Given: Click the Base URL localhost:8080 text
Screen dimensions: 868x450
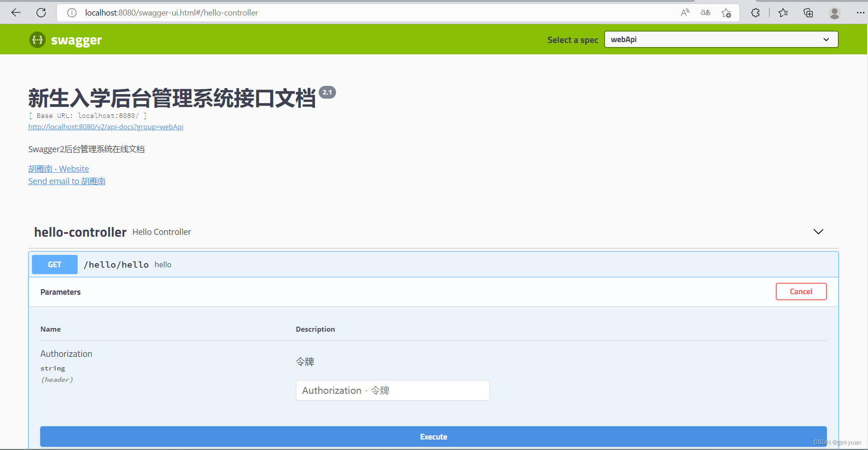Looking at the screenshot, I should (88, 116).
